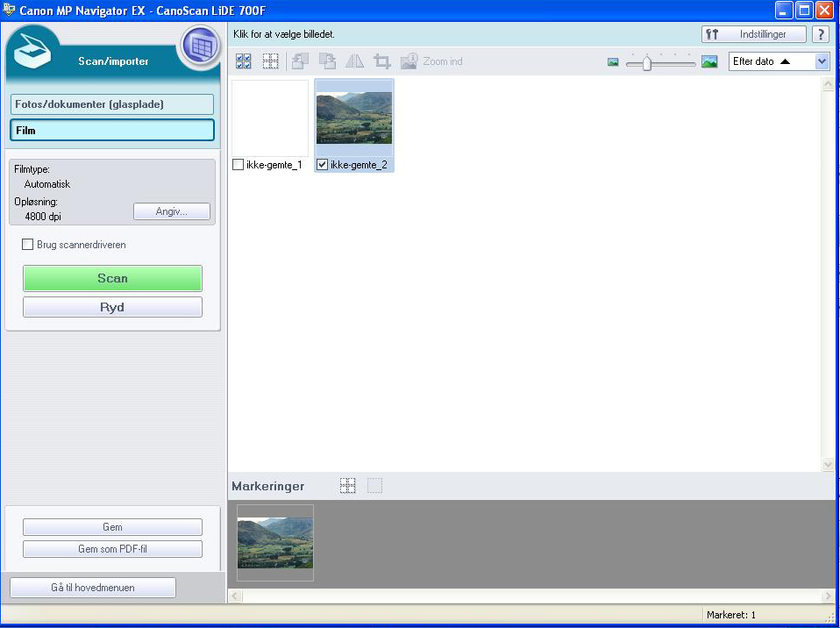
Task: Click the thumbnail pane scroll down arrow
Action: pos(828,465)
